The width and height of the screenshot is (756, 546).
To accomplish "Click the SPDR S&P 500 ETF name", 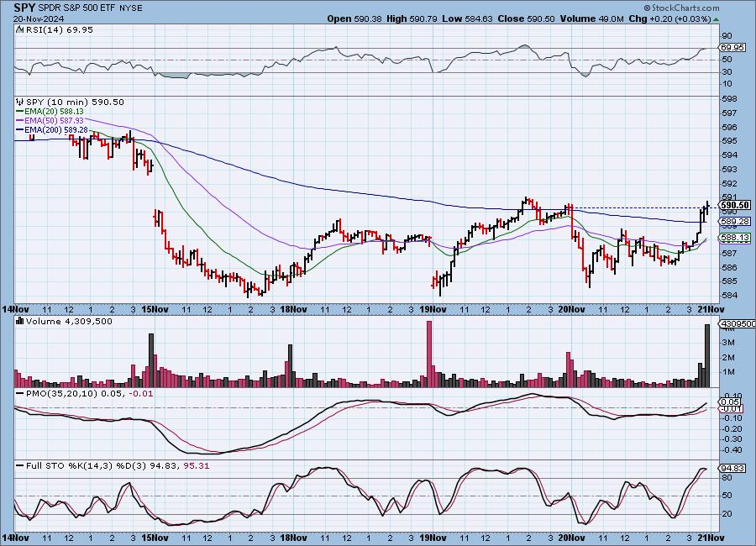I will 76,8.
